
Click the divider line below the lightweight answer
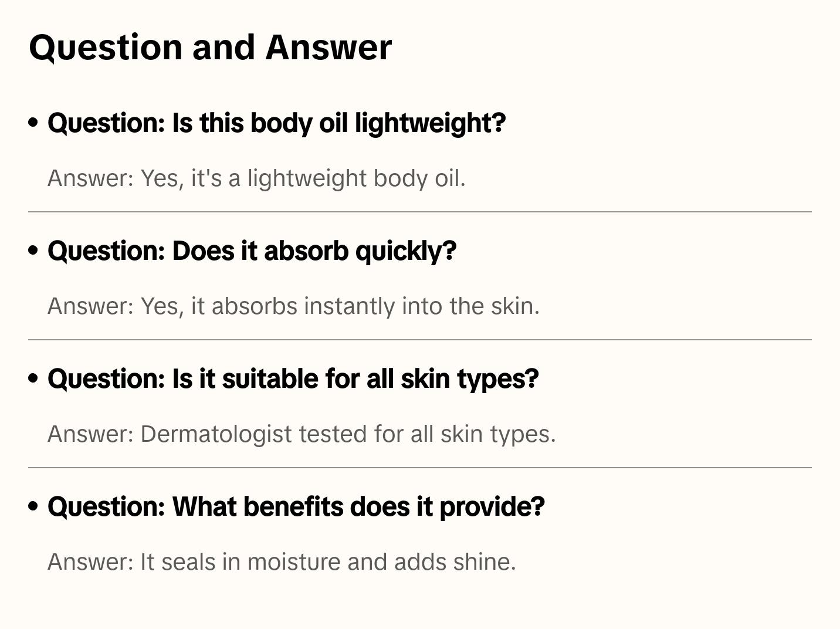[x=420, y=212]
